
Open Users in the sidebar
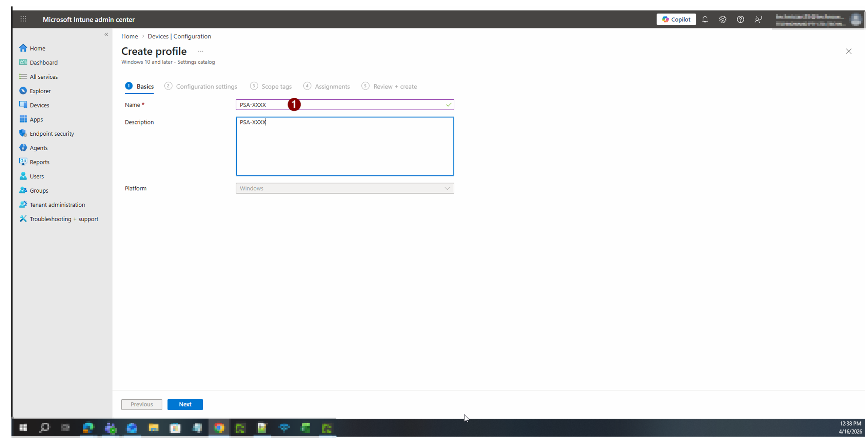coord(31,176)
